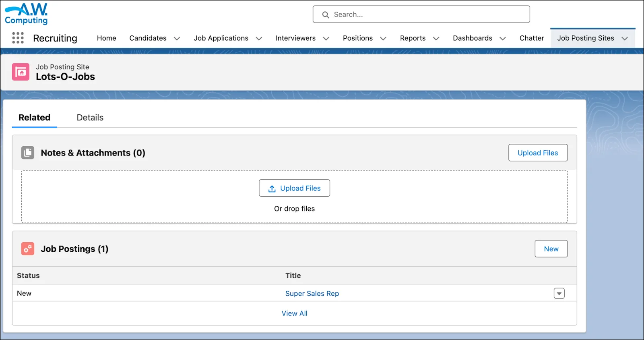Screen dimensions: 644x340
Task: Click the magnifier icon in search
Action: point(326,15)
